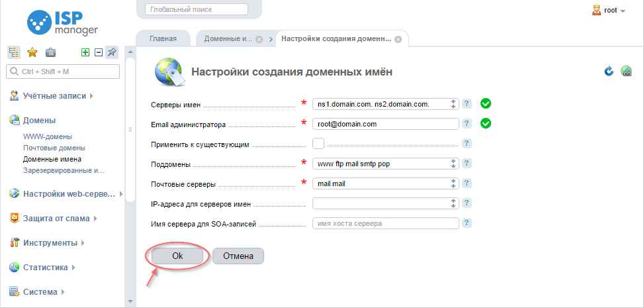Click the Отмена button
Image resolution: width=644 pixels, height=308 pixels.
[238, 256]
